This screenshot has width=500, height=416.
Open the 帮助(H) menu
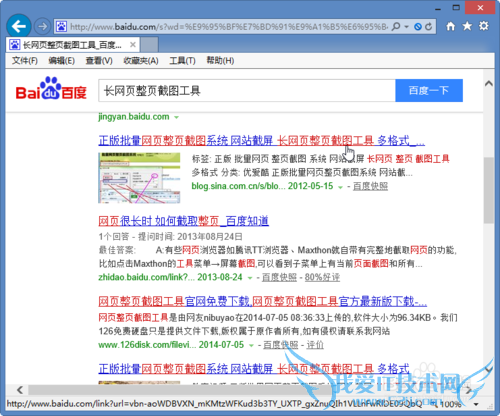220,61
